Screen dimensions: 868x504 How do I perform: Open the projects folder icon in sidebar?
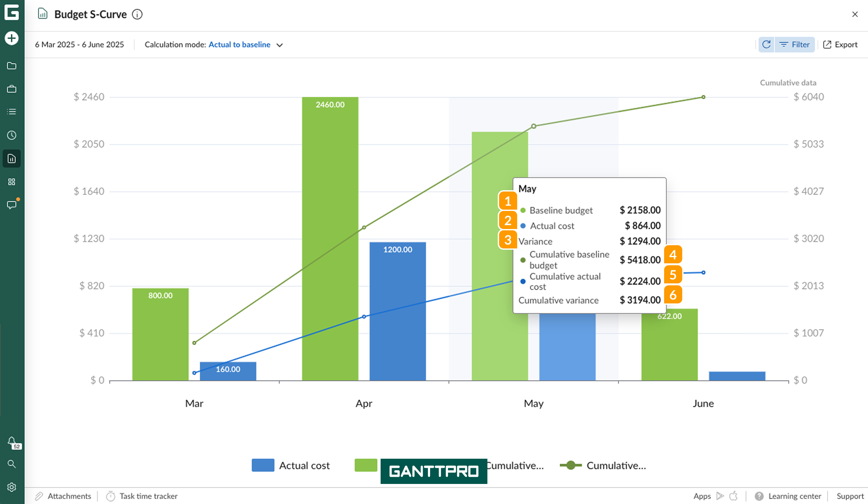12,66
